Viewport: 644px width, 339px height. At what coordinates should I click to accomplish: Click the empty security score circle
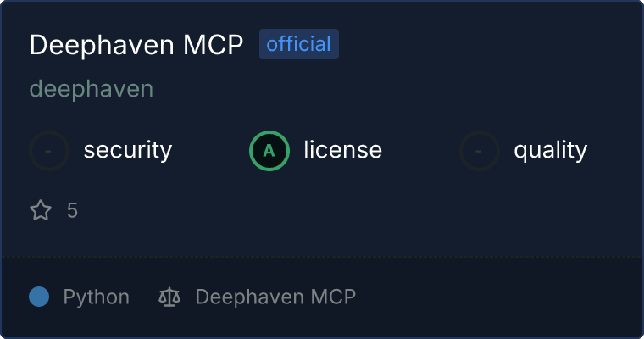tap(49, 151)
